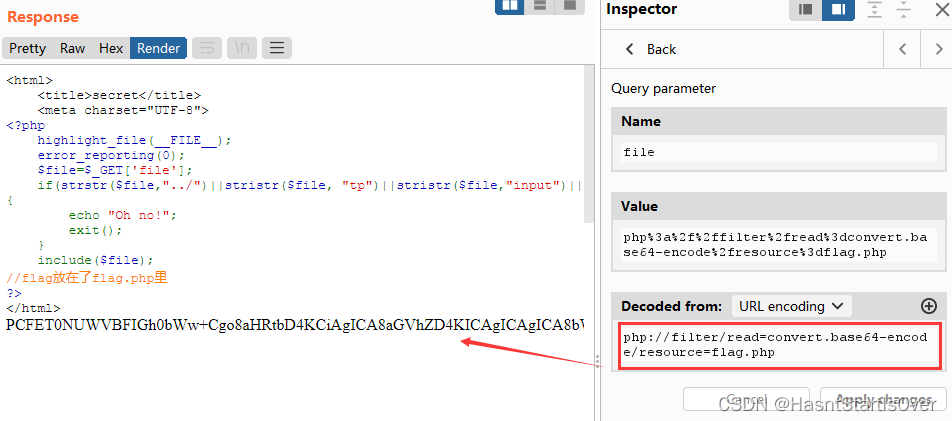The height and width of the screenshot is (421, 952).
Task: Go Back in the Inspector
Action: (x=651, y=49)
